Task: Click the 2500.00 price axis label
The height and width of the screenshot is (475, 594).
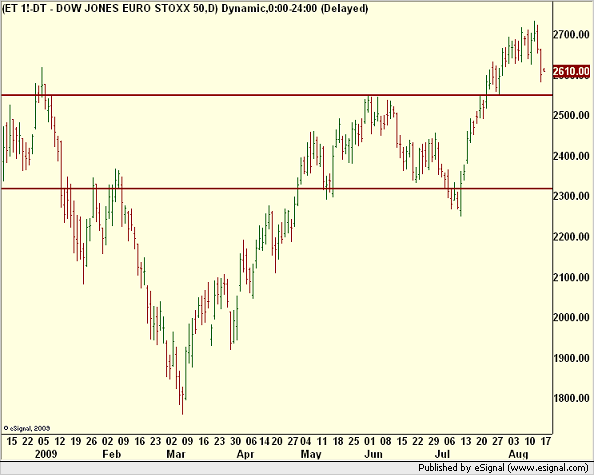Action: (571, 115)
